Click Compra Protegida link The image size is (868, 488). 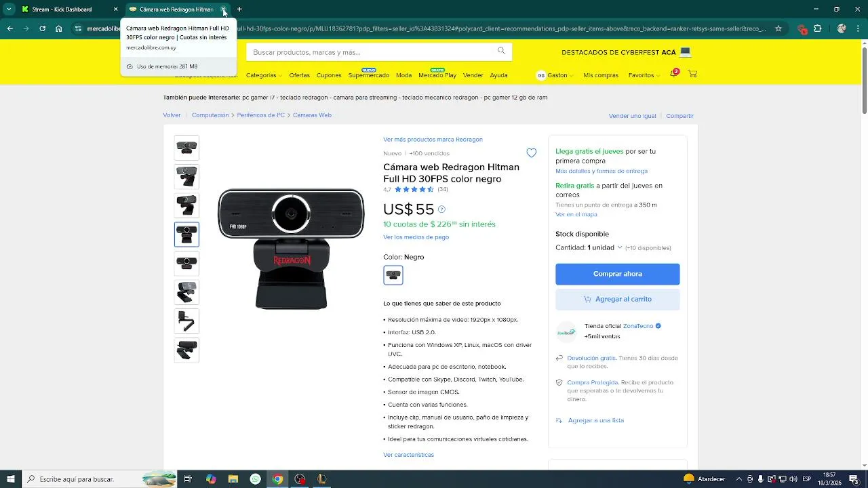tap(593, 382)
